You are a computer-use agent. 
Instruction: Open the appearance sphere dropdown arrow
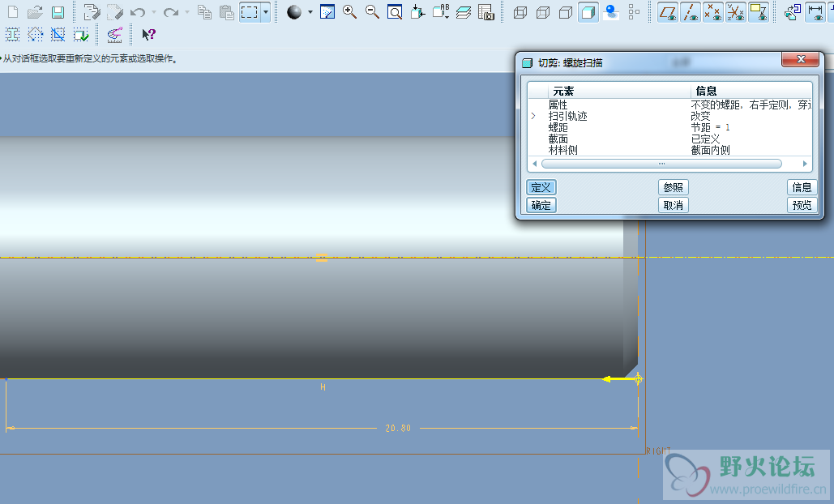(310, 11)
